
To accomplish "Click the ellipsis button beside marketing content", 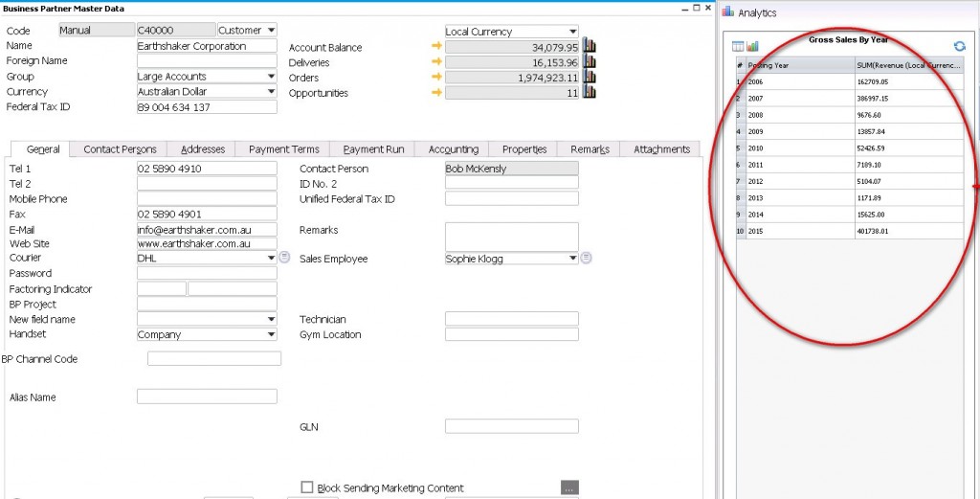I will tap(569, 488).
